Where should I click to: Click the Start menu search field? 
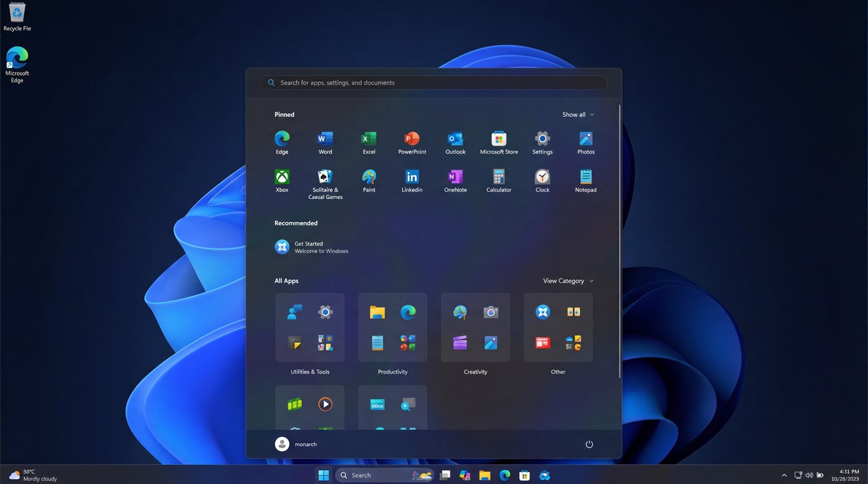pyautogui.click(x=434, y=83)
